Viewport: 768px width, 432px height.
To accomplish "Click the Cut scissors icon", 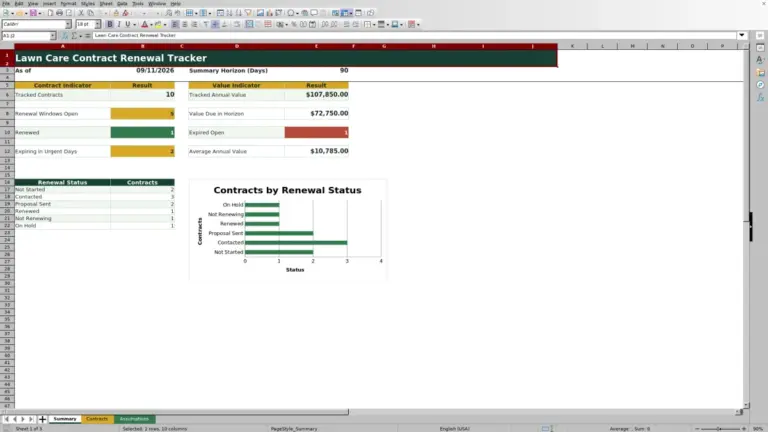I will tap(81, 13).
